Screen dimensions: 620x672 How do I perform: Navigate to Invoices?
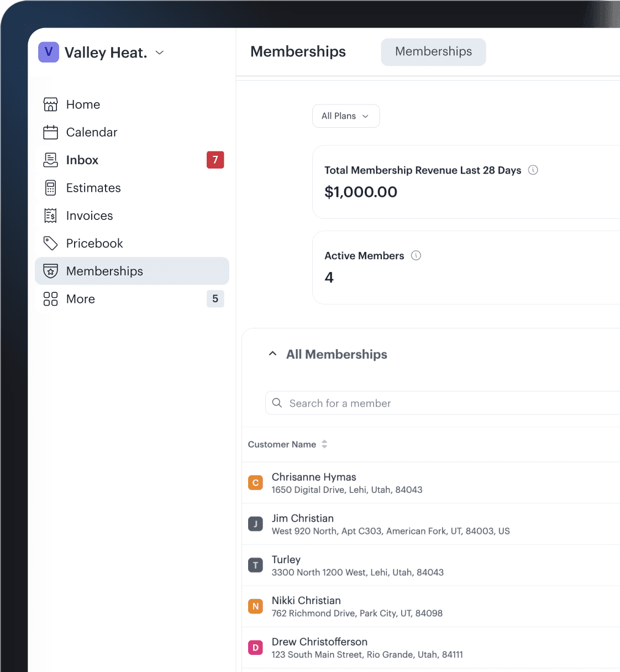coord(132,216)
